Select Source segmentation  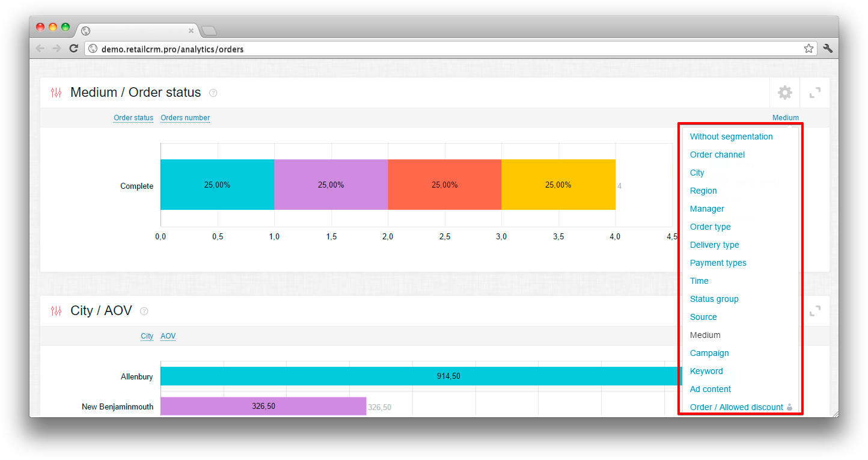tap(703, 317)
